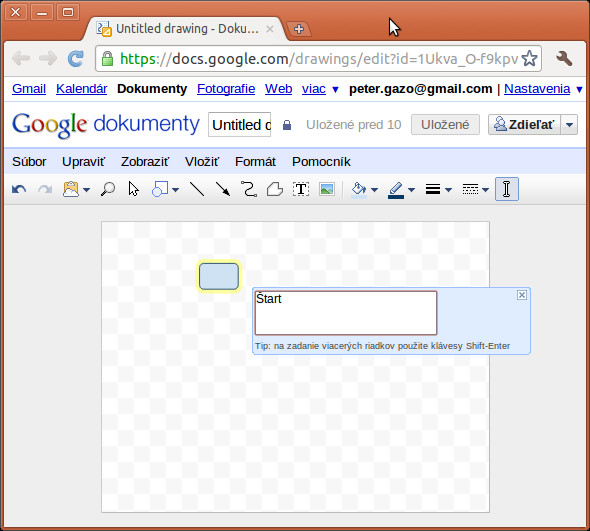
Task: Select the text box tool
Action: (x=301, y=189)
